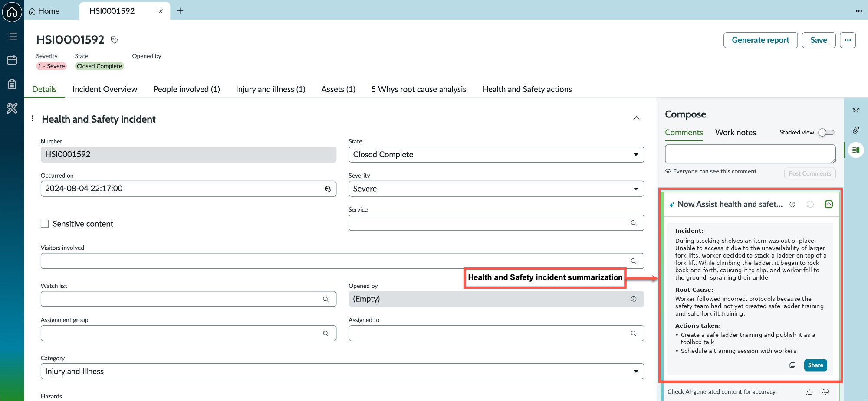Enable the Stacked view toggle
The image size is (868, 401).
(x=826, y=133)
